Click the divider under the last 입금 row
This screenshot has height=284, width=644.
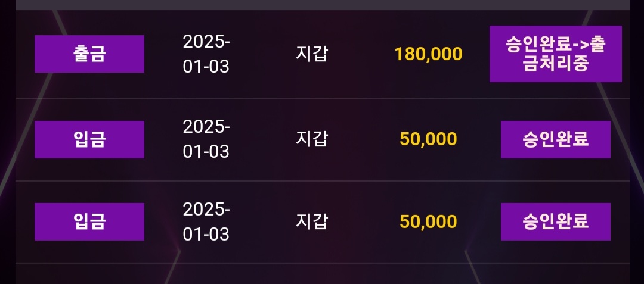322,263
